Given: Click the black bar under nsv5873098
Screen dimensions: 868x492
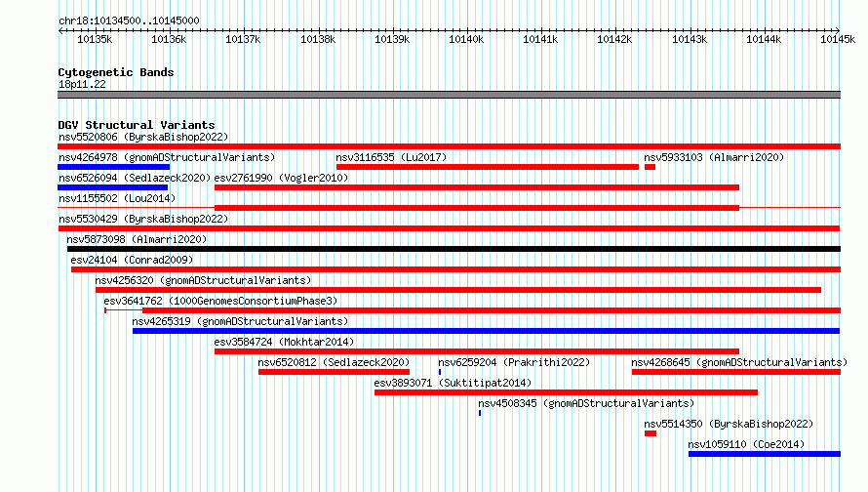Looking at the screenshot, I should coord(454,249).
